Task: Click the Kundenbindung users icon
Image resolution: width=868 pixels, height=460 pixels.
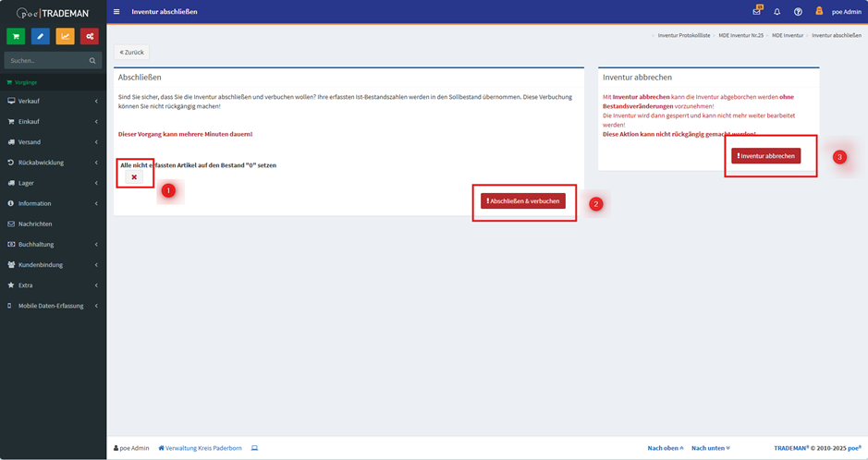Action: (x=11, y=265)
